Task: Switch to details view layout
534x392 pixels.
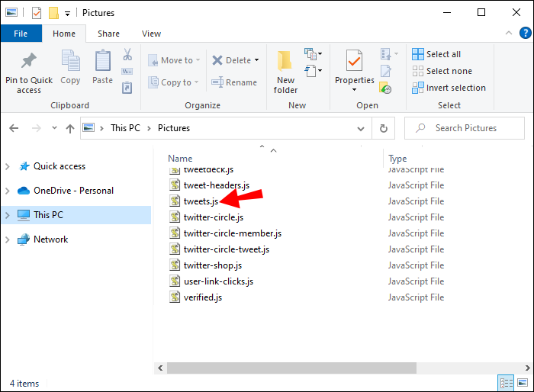Action: coord(507,383)
